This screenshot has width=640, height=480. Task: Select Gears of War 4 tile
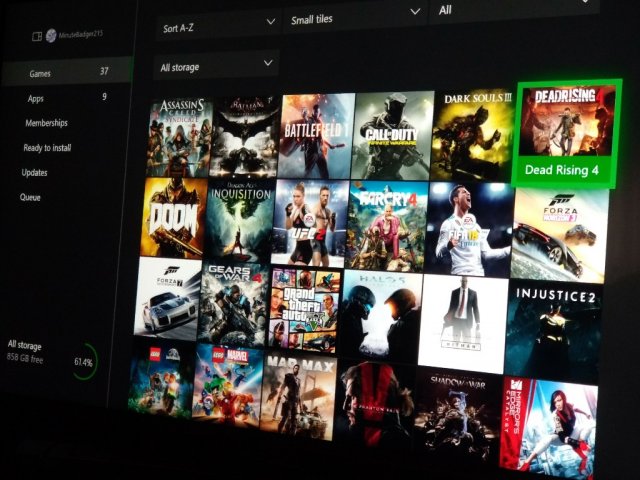click(234, 304)
